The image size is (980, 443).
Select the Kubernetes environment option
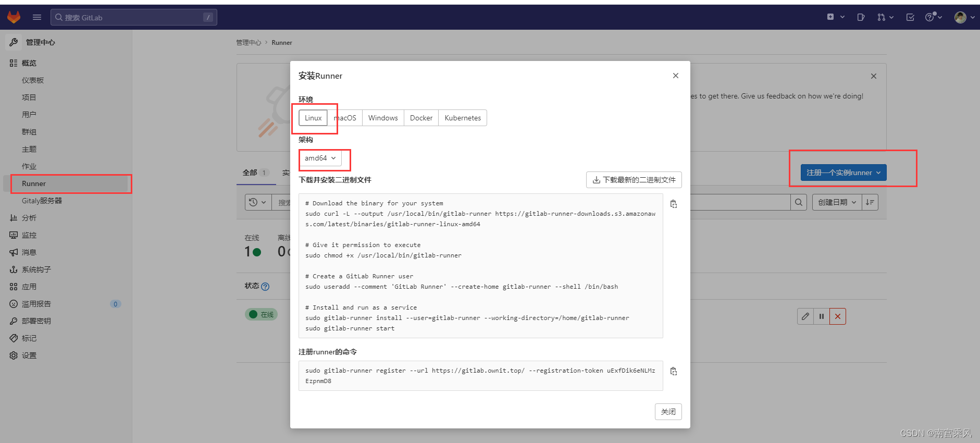click(x=463, y=118)
